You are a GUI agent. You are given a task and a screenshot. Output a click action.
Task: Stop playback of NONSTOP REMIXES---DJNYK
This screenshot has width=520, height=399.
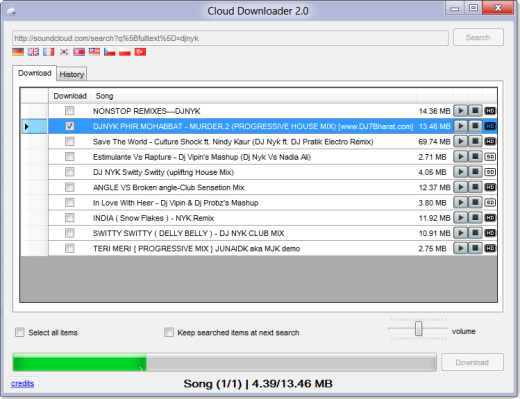475,111
